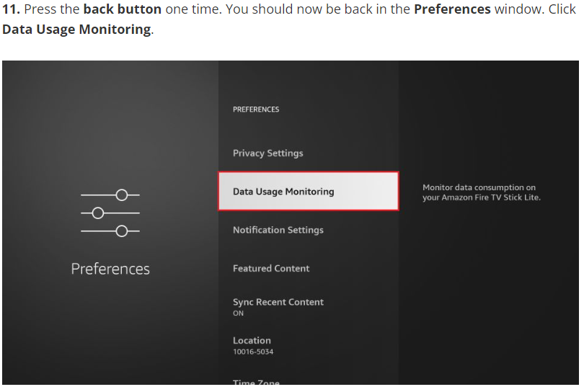This screenshot has height=392, width=584.
Task: Click the top slider knob in the Preferences icon
Action: 122,195
